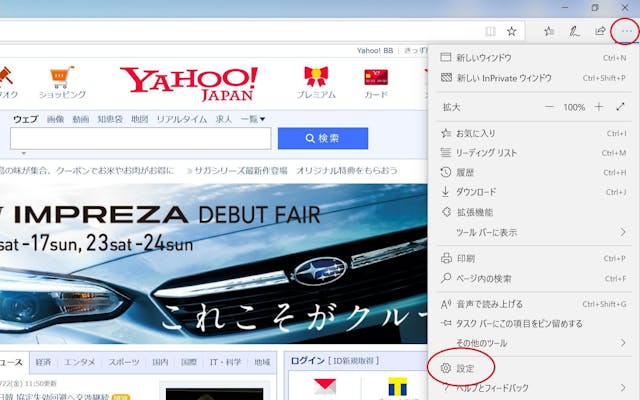Image resolution: width=640 pixels, height=400 pixels.
Task: Open the 一覧 dropdown in search categories
Action: point(253,119)
